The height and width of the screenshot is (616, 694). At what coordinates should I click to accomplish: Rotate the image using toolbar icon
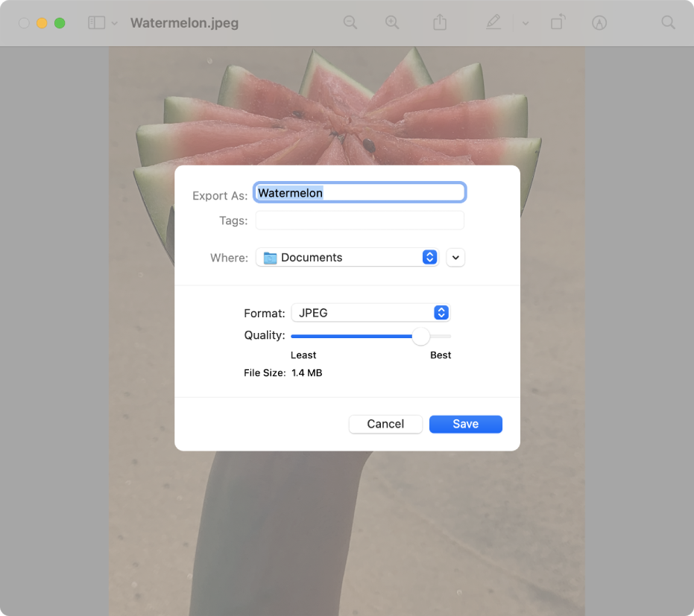pos(558,22)
